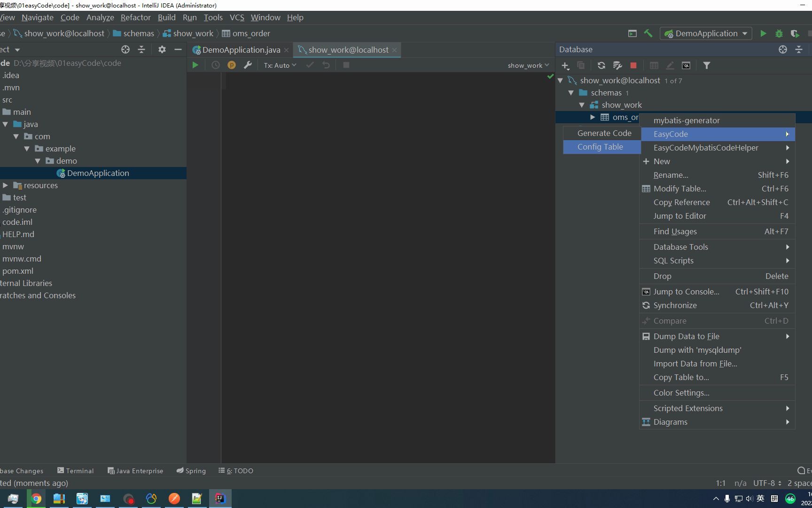
Task: Click the filter funnel icon in Database panel
Action: [707, 65]
